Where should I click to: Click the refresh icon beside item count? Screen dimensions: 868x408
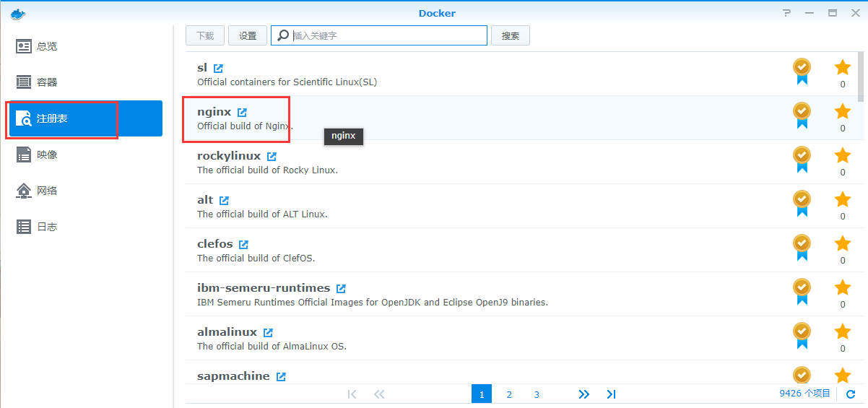(851, 394)
